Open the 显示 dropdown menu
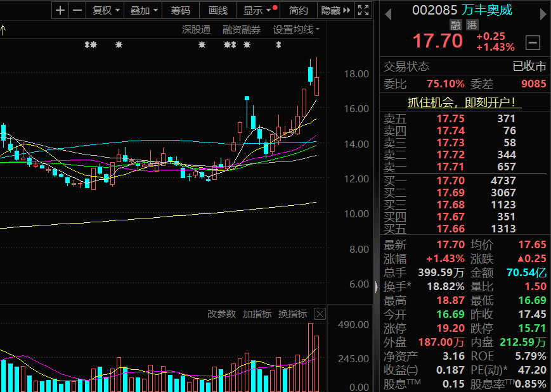The height and width of the screenshot is (392, 551). (x=258, y=10)
